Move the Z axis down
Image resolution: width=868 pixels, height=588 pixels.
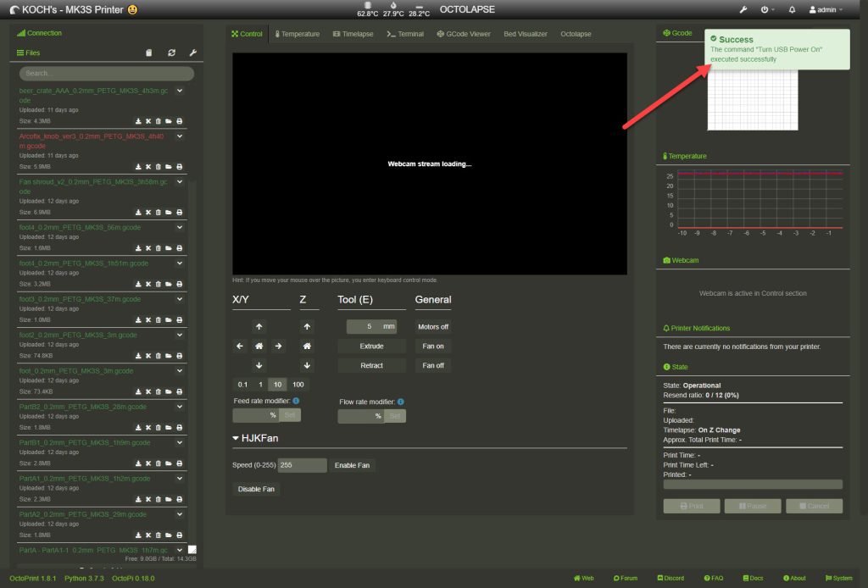(x=307, y=366)
